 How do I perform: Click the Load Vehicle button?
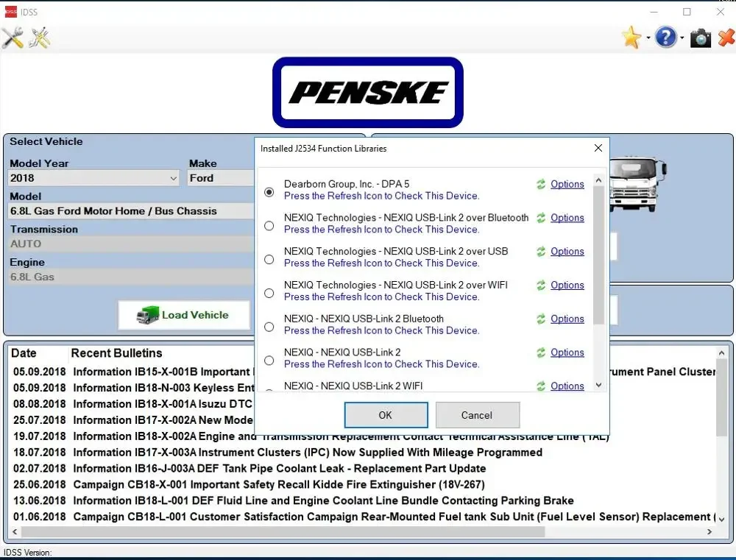184,315
